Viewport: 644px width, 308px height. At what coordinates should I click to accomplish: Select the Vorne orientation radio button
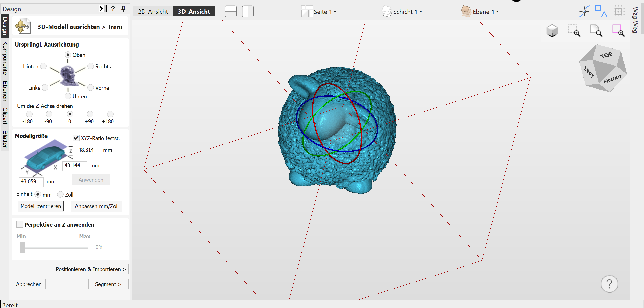(x=90, y=87)
